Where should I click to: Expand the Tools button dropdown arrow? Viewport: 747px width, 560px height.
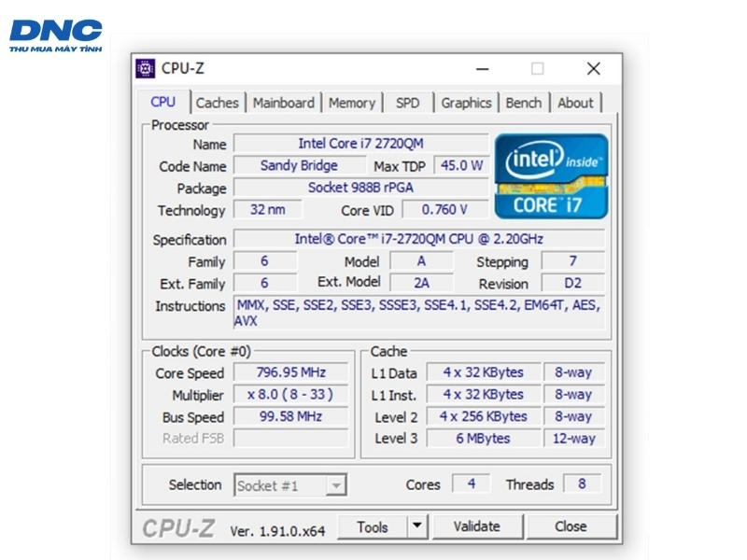417,526
